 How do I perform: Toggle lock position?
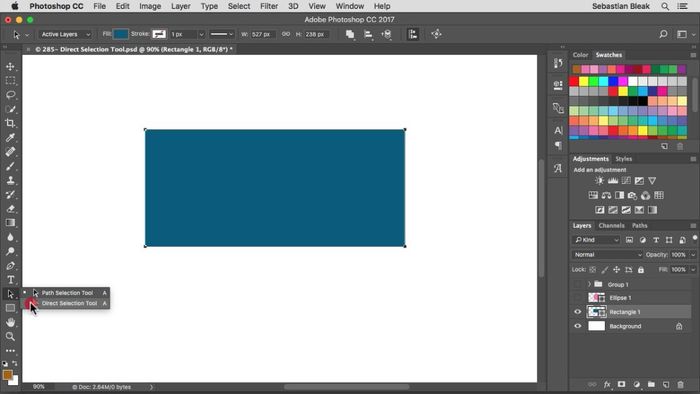(617, 270)
